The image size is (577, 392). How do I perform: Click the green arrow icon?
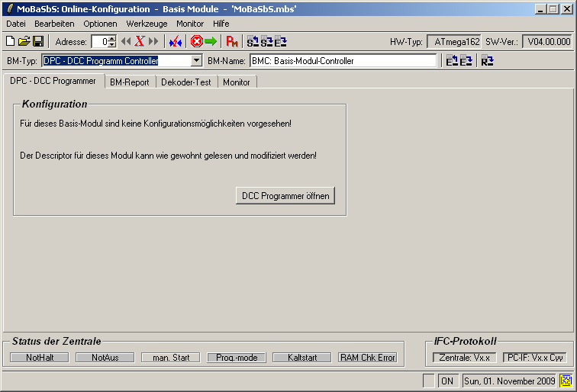point(211,41)
